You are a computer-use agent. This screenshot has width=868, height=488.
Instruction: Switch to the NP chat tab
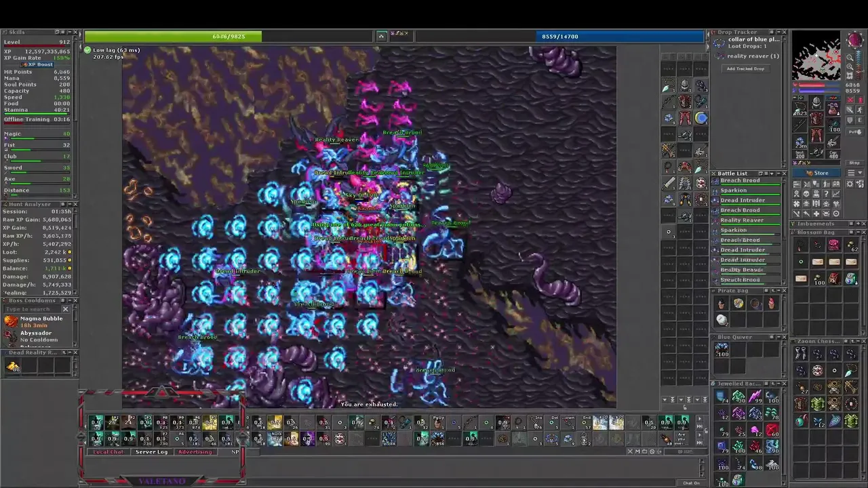(235, 451)
